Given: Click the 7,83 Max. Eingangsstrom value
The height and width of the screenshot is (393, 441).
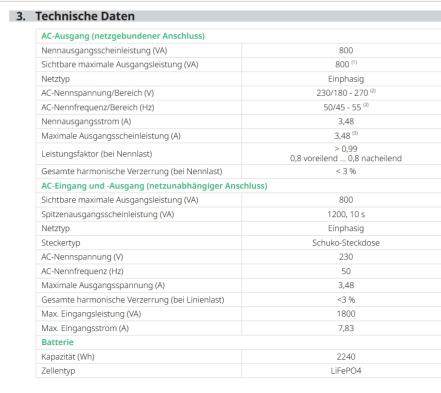Looking at the screenshot, I should (x=346, y=328).
